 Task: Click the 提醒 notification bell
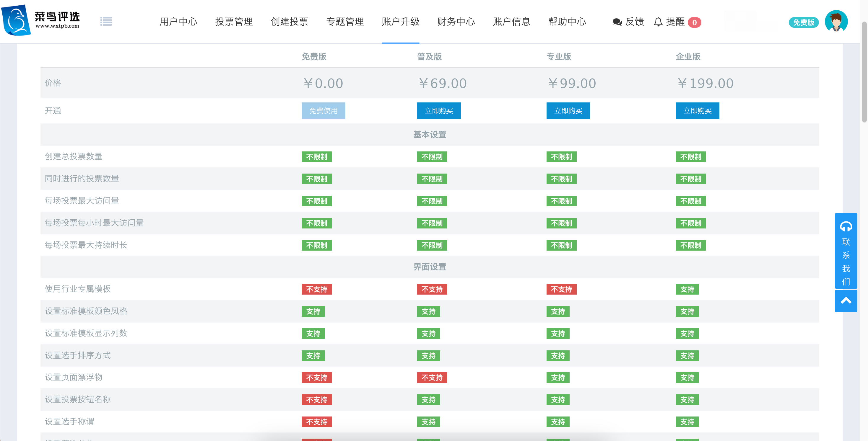point(658,22)
